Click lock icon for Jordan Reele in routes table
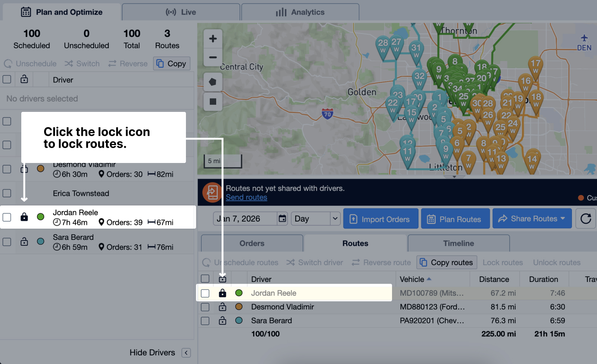Image resolution: width=597 pixels, height=364 pixels. [223, 293]
